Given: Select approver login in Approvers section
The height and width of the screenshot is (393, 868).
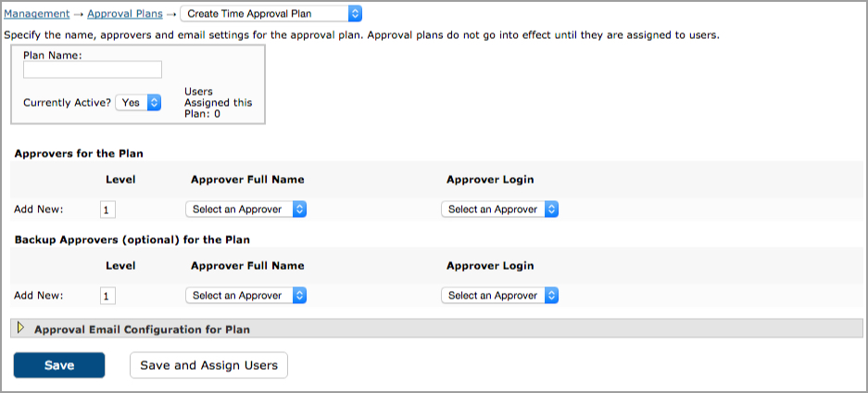Looking at the screenshot, I should click(499, 209).
